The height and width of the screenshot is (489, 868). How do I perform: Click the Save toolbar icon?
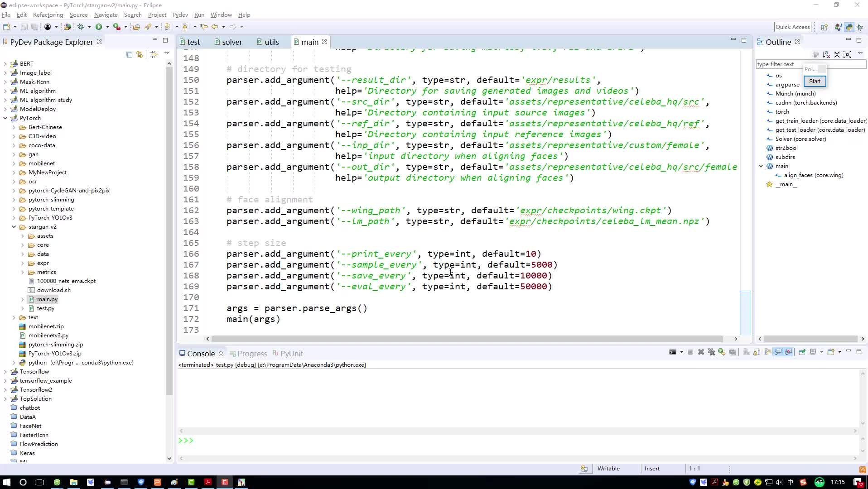pos(24,27)
